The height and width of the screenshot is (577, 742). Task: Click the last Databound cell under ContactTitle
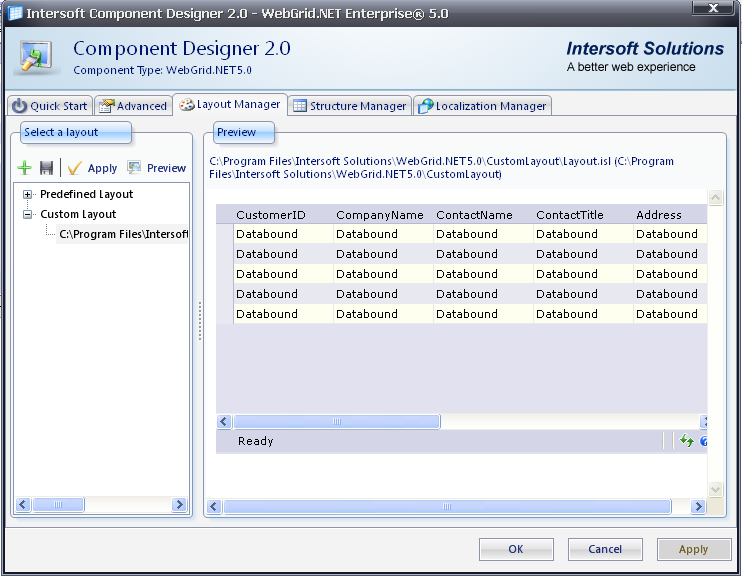point(583,314)
